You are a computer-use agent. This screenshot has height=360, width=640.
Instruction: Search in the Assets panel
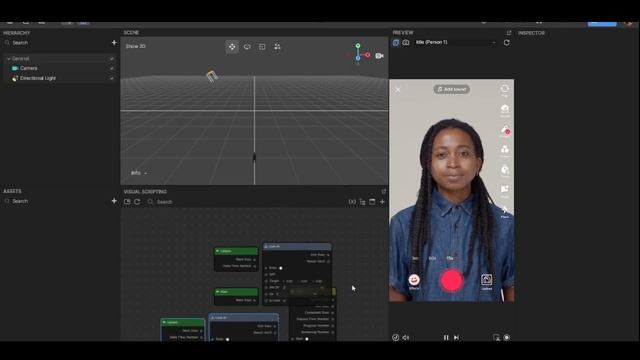click(x=55, y=201)
